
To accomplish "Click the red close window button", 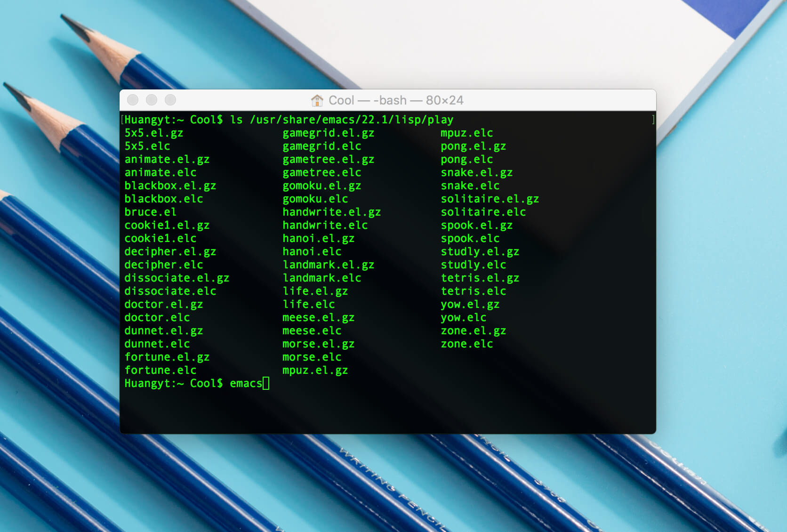I will 133,100.
